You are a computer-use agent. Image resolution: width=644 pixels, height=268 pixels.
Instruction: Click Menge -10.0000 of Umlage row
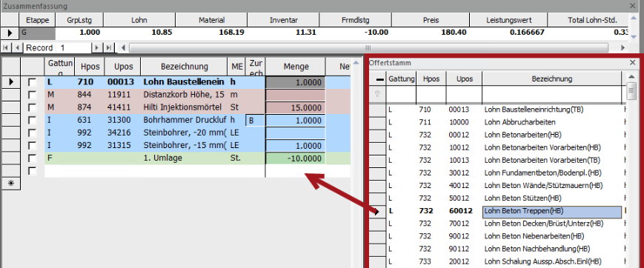tap(295, 158)
